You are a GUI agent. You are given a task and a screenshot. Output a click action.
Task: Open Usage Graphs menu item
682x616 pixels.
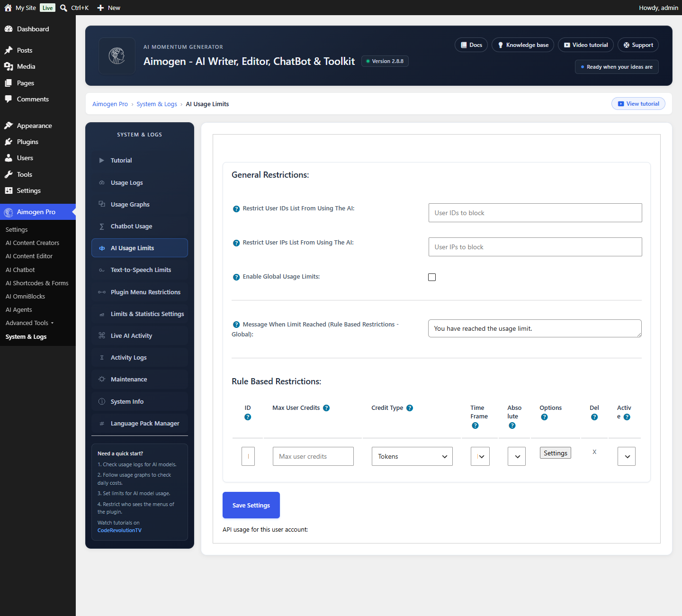(140, 204)
